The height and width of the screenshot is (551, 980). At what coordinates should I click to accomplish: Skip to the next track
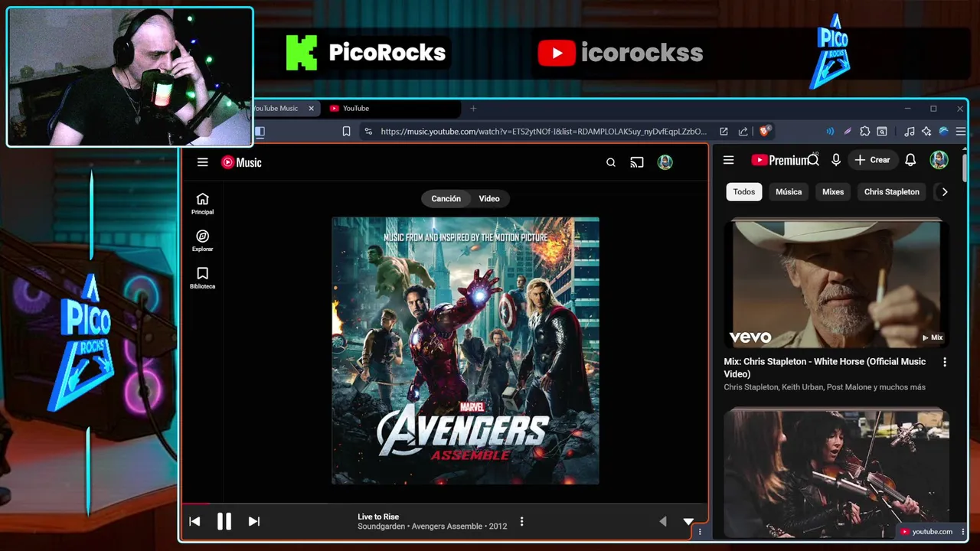coord(254,521)
